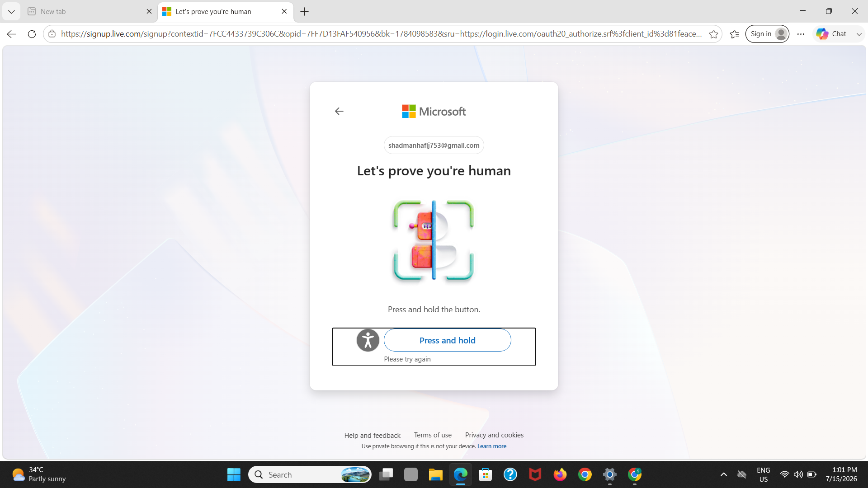The height and width of the screenshot is (488, 868).
Task: Check the battery status icon
Action: coord(812,474)
